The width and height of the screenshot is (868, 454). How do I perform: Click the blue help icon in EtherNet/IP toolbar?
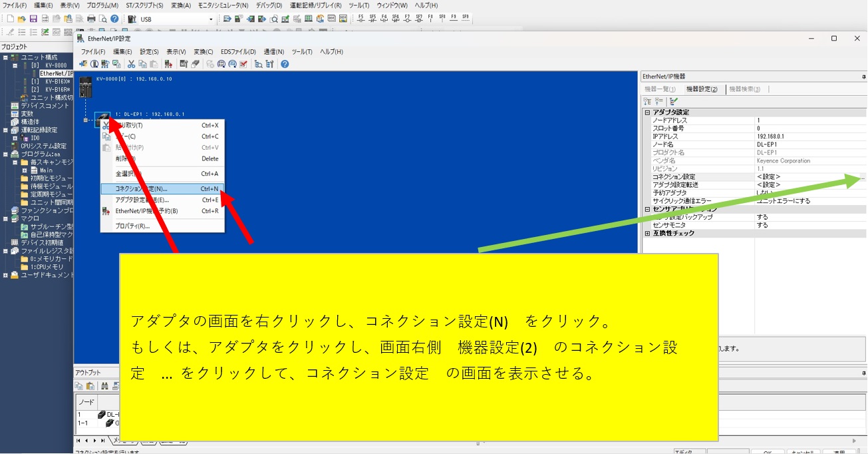(285, 64)
